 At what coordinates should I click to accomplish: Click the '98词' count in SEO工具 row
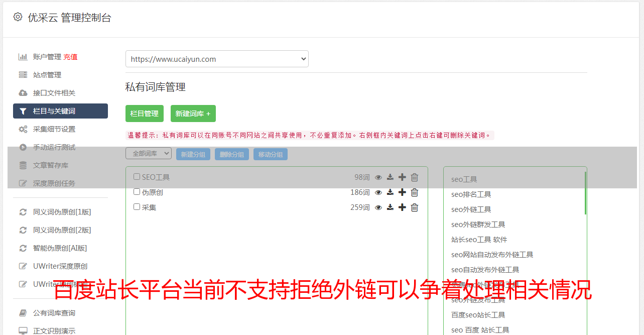[362, 177]
